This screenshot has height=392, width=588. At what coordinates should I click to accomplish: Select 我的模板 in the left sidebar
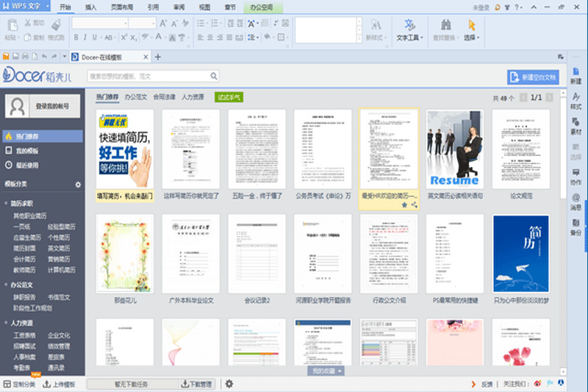pos(27,150)
